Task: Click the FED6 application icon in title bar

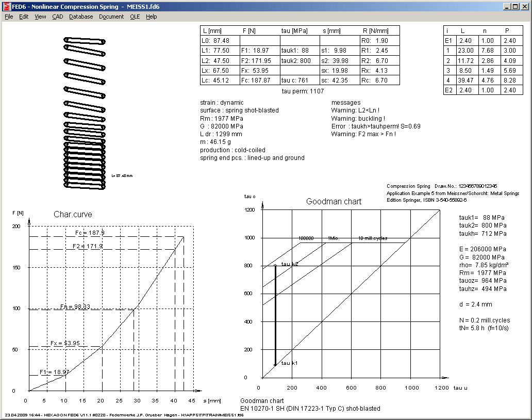Action: 6,6
